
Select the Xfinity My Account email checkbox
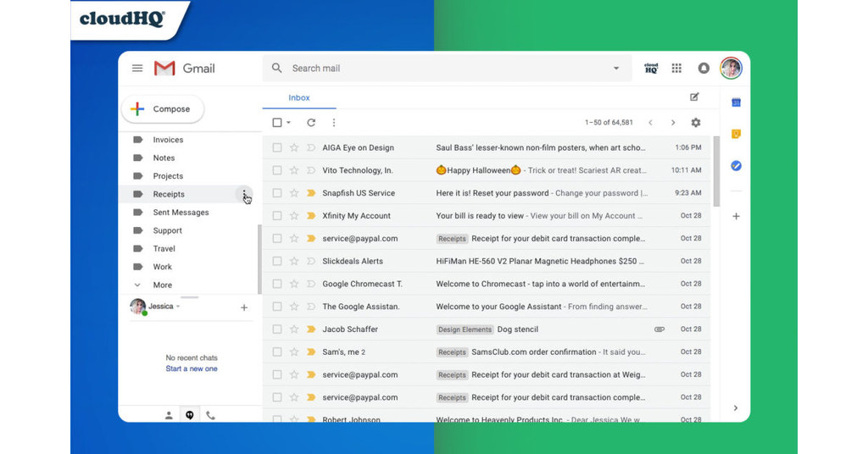point(277,216)
